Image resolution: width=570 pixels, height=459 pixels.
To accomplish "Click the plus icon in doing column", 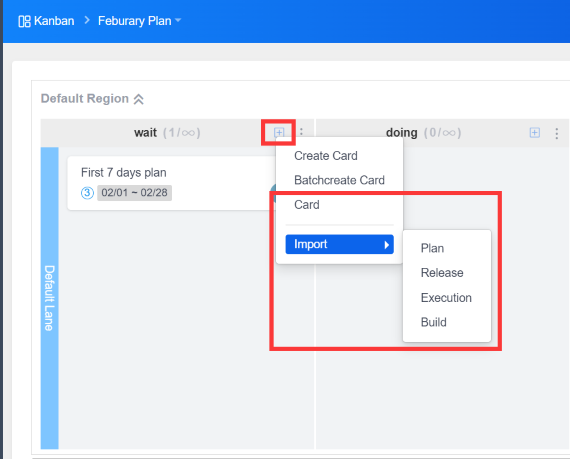I will coord(534,133).
